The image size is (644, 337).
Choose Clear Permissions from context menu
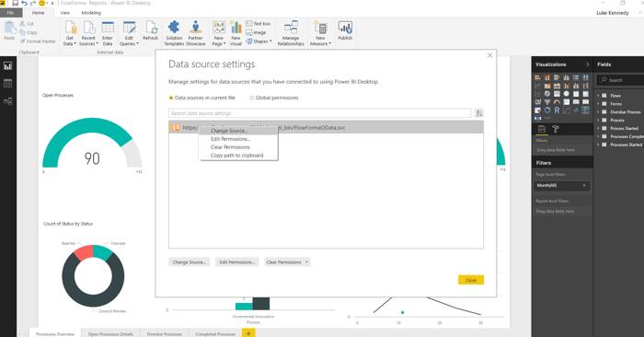tap(238, 147)
